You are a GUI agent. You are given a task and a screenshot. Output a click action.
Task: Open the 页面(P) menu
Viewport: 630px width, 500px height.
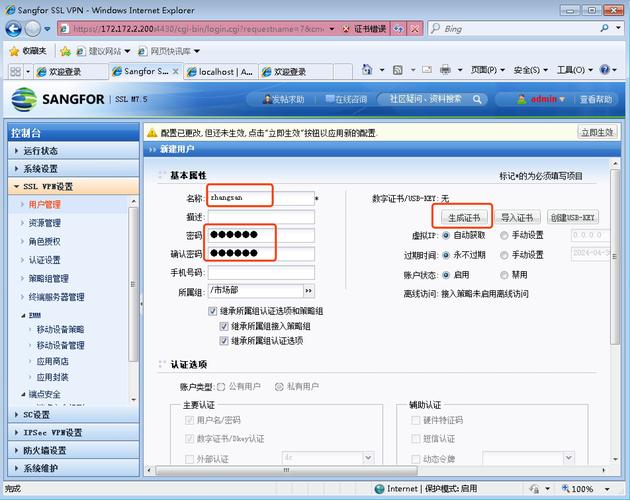click(487, 70)
